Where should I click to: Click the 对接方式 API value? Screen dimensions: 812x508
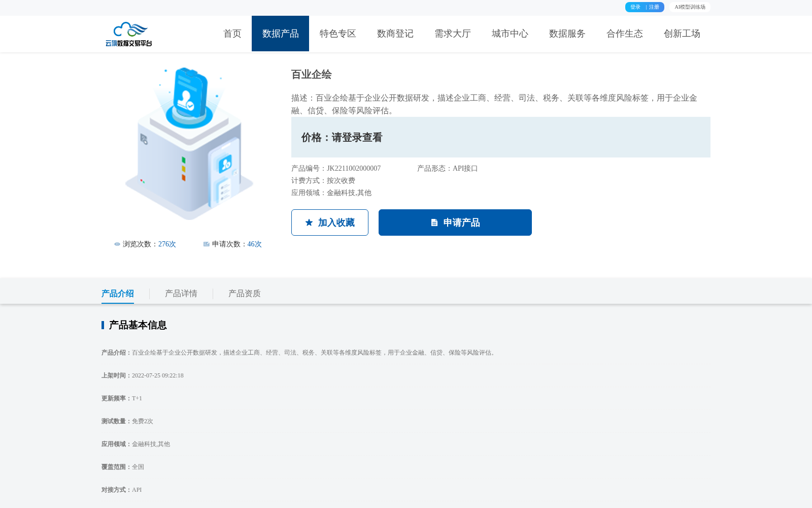point(137,490)
